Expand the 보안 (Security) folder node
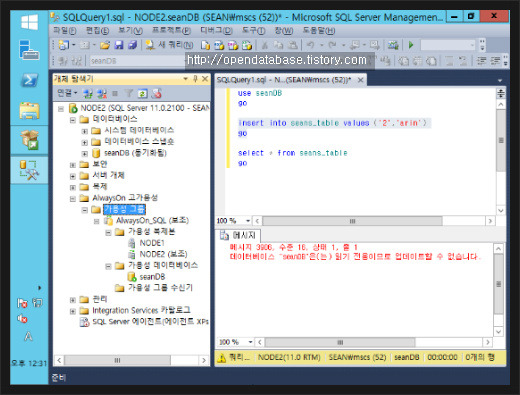 (x=73, y=165)
